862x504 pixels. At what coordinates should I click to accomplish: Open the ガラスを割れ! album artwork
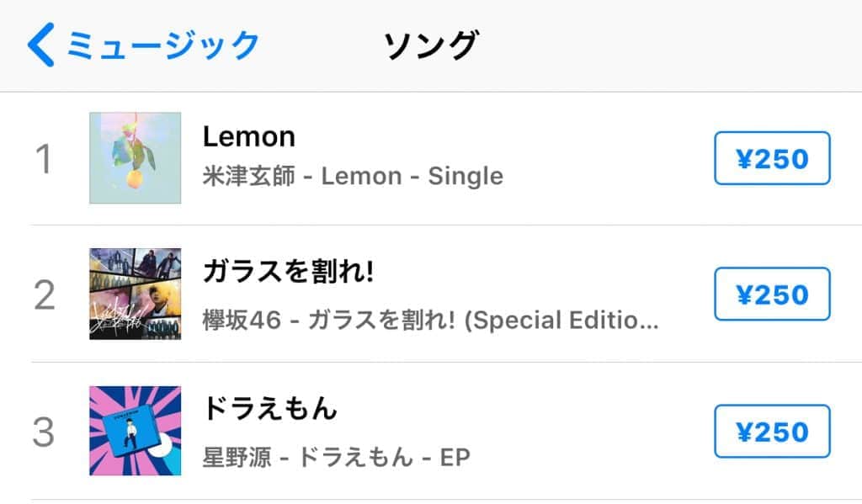click(136, 294)
